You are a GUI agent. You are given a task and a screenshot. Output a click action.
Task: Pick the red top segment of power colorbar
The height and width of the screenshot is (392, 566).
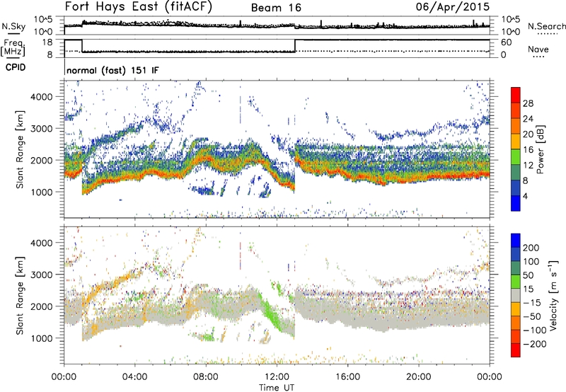pyautogui.click(x=516, y=95)
